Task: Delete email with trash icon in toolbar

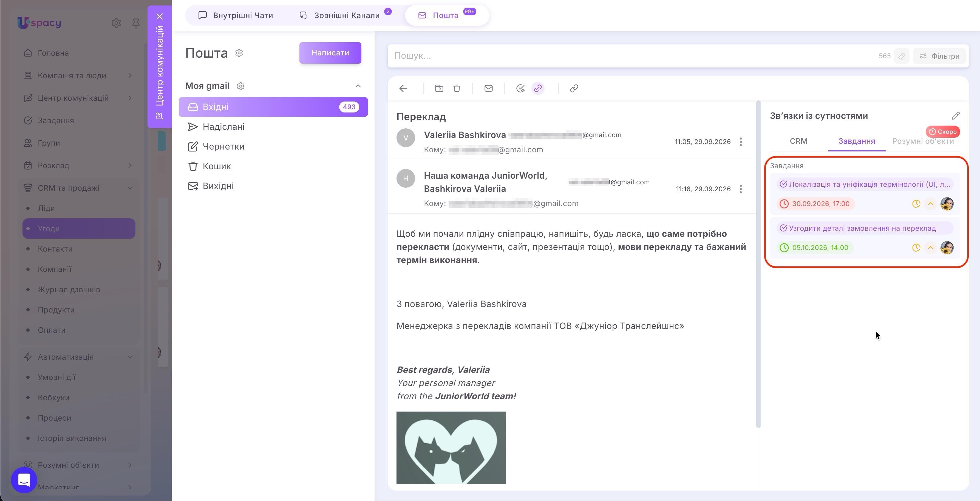Action: 457,88
